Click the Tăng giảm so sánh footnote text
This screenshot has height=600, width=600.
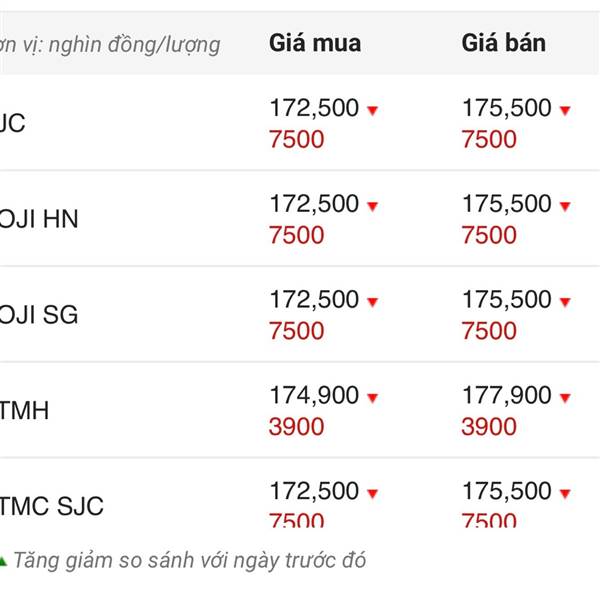[190, 560]
